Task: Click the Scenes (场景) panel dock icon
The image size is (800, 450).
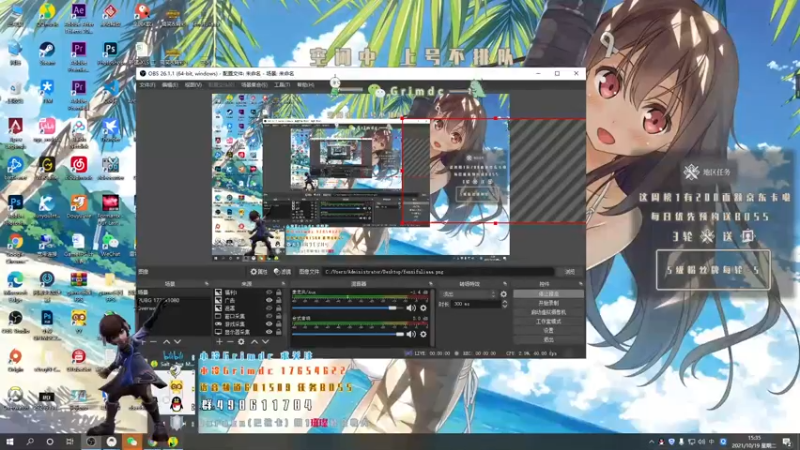Action: (x=207, y=284)
